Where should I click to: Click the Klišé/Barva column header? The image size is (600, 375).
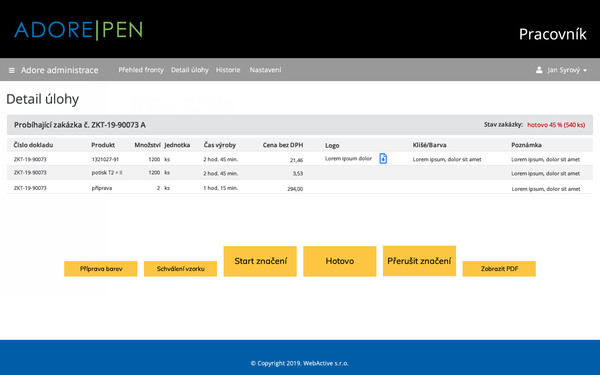(x=429, y=145)
